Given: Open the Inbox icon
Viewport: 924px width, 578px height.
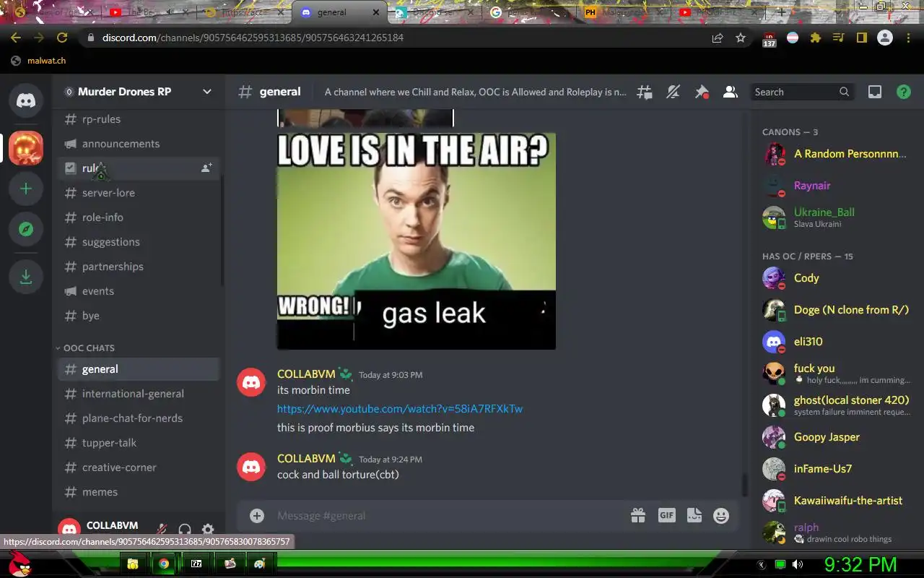Looking at the screenshot, I should tap(875, 92).
